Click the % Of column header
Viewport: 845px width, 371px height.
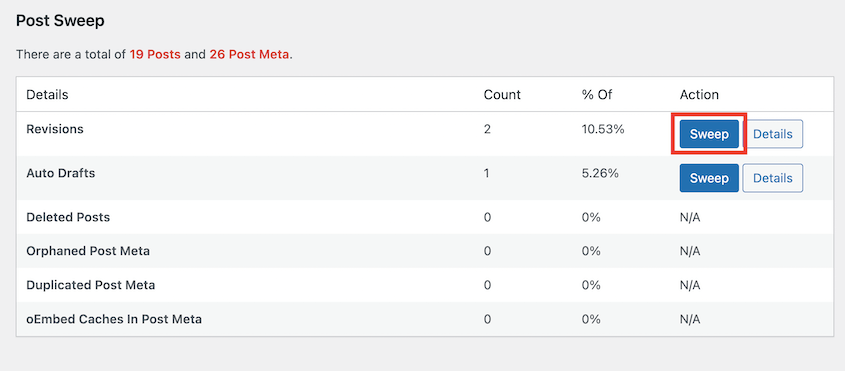(597, 95)
